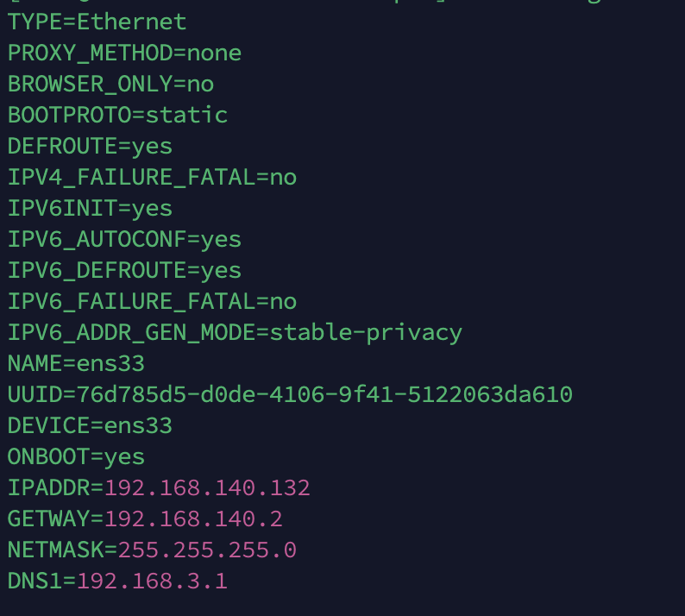Viewport: 685px width, 616px height.
Task: Click IPV6_FAILURE_FATAL=no line
Action: 152,301
